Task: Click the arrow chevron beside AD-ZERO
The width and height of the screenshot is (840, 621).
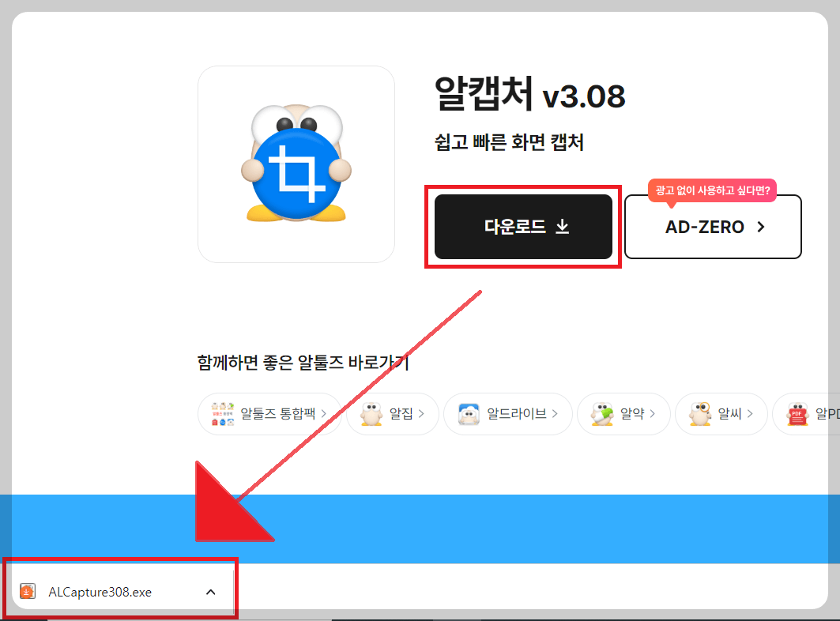Action: pos(759,227)
